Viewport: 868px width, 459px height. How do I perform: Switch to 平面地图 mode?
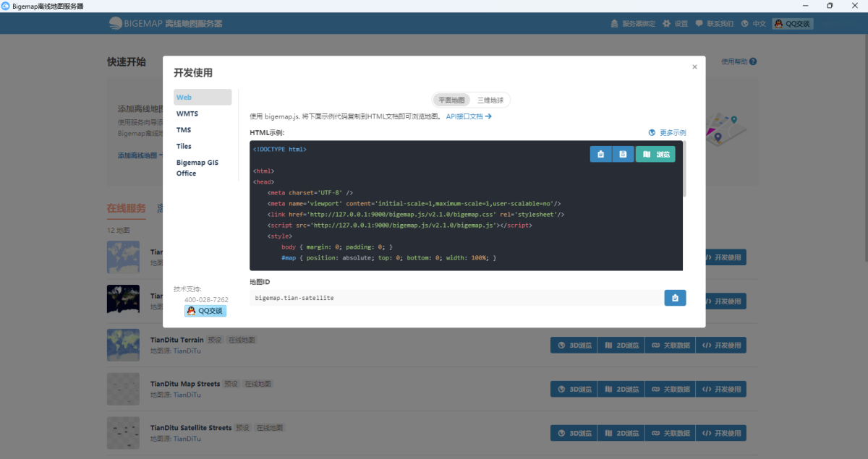point(451,100)
